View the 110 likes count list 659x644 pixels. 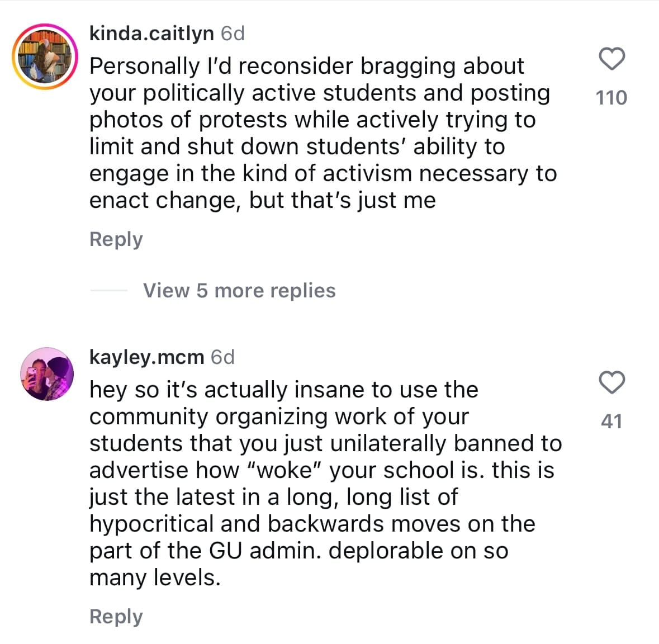[611, 98]
